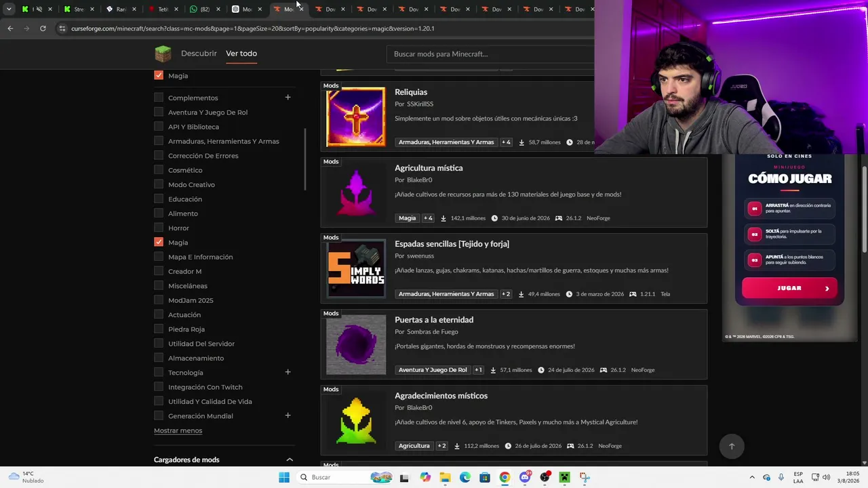This screenshot has height=488, width=868.
Task: Open the CurseForge Minecraft grass block logo
Action: click(163, 54)
